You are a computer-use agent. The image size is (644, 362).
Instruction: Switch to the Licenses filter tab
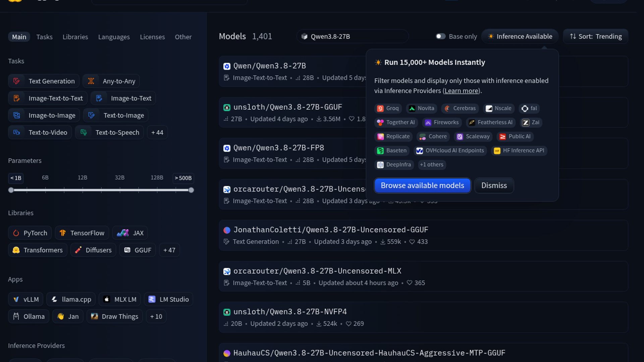[152, 37]
